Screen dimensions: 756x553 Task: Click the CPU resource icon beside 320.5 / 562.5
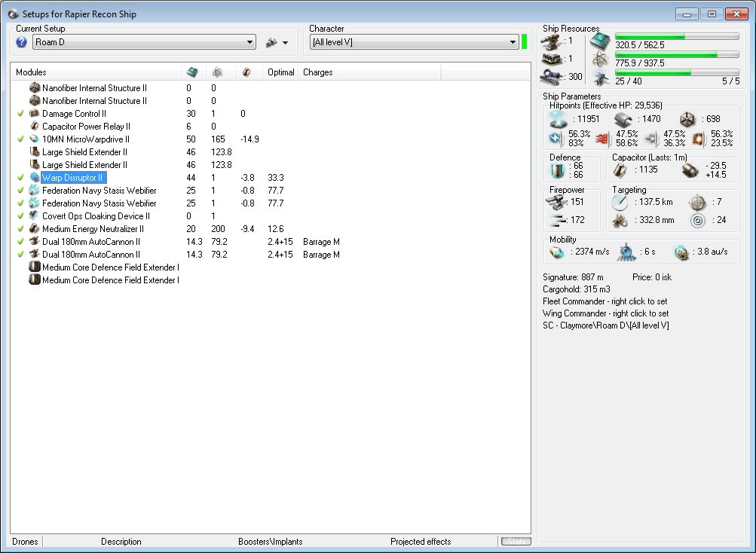click(x=600, y=41)
